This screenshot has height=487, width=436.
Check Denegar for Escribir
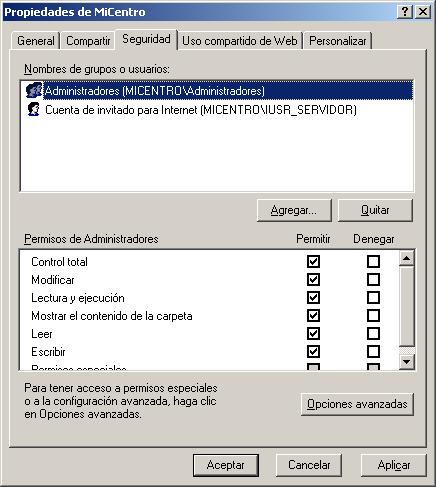(x=373, y=352)
